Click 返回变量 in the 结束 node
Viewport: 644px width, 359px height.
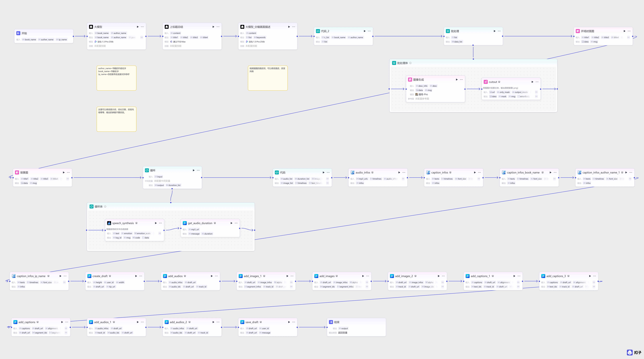(x=343, y=333)
